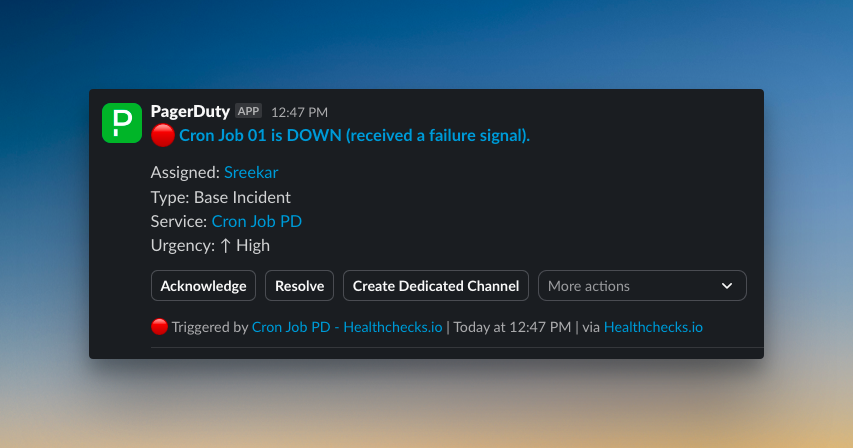The height and width of the screenshot is (448, 853).
Task: Open the Cron Job PD service link
Action: [257, 221]
